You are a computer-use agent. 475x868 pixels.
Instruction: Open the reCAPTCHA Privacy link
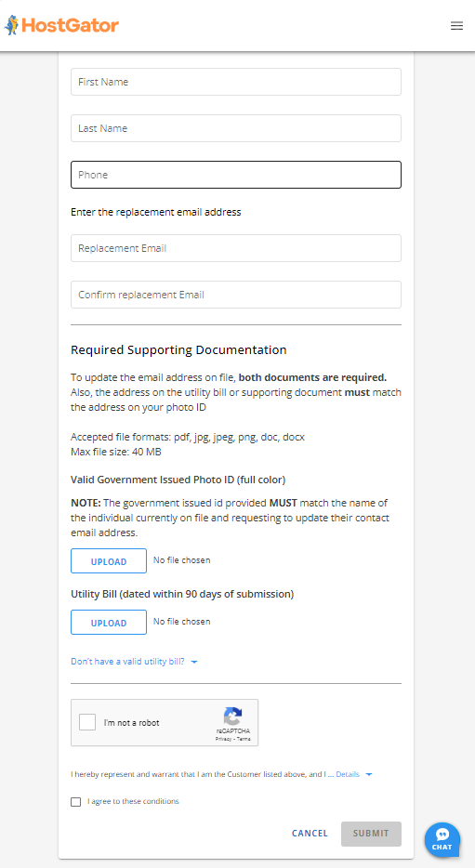223,739
